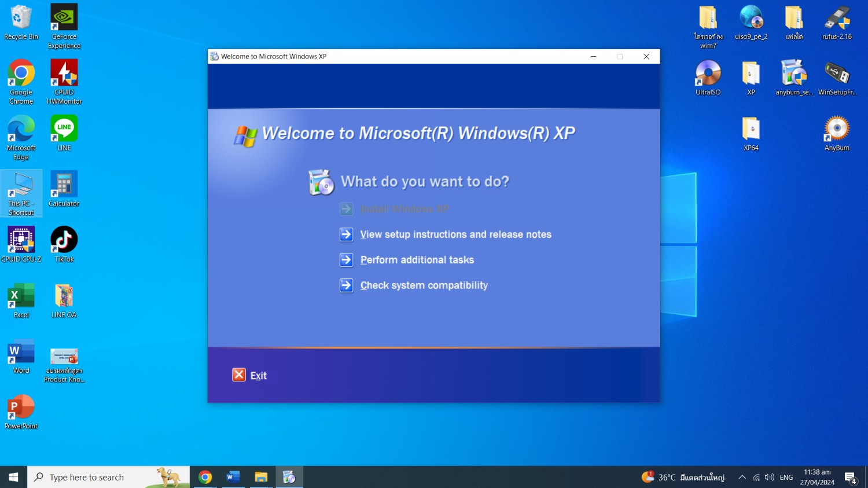Select the LINE desktop shortcut
This screenshot has height=488, width=868.
tap(64, 133)
